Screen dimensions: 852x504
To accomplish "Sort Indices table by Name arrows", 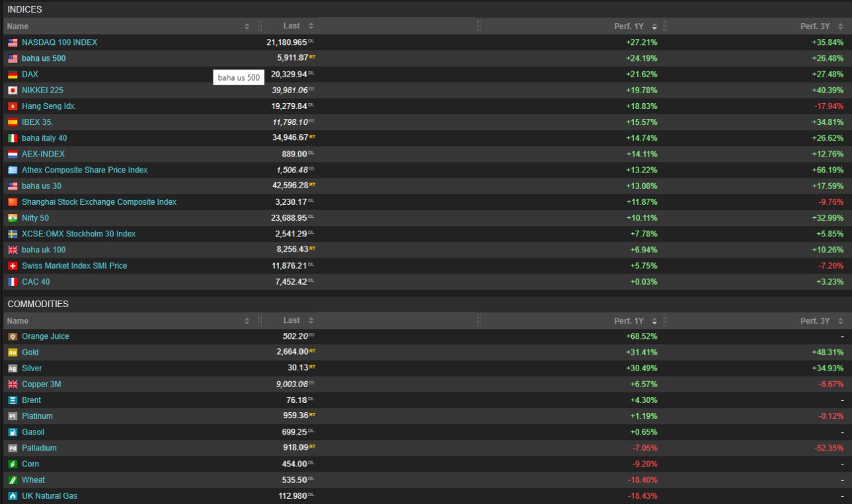I will (x=247, y=26).
